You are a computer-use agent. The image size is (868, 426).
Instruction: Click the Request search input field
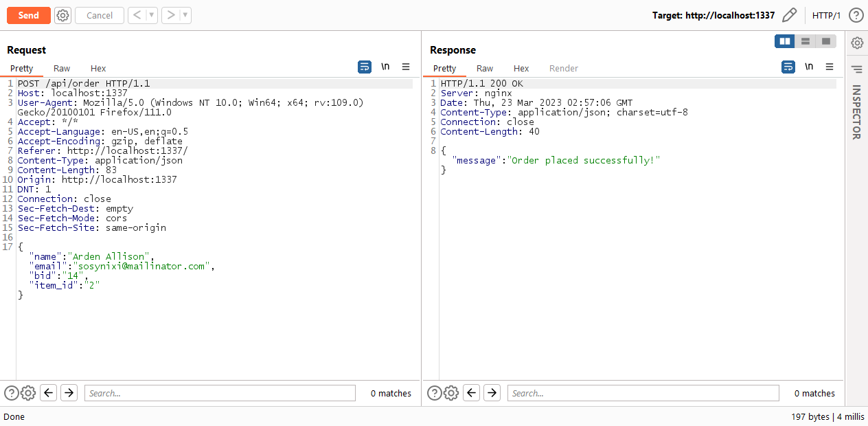click(220, 393)
